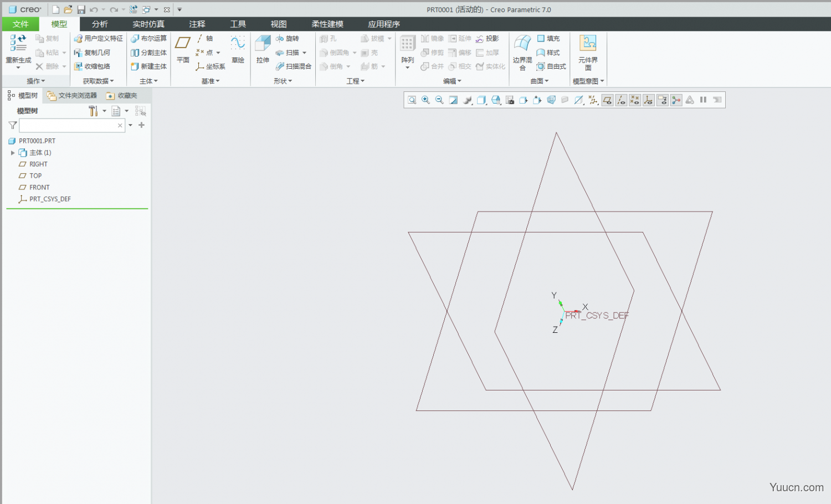
Task: Click the 平面 datum plane tool
Action: click(183, 49)
